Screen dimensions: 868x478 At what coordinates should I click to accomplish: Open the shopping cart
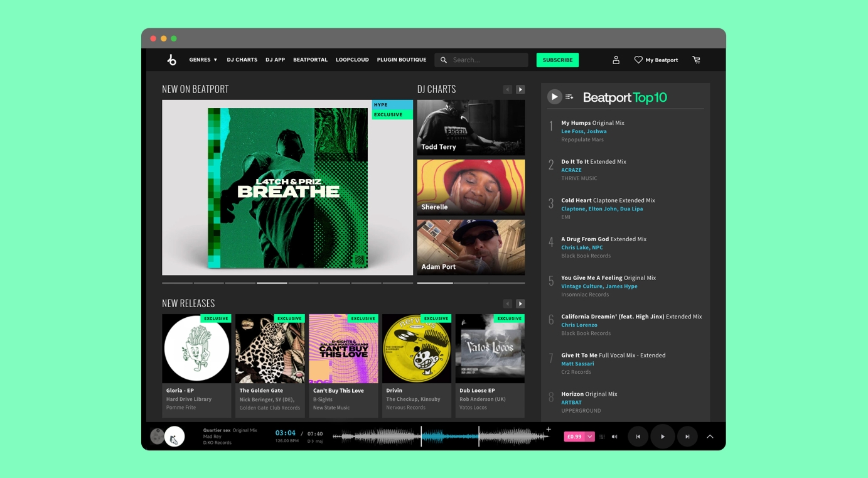coord(696,60)
